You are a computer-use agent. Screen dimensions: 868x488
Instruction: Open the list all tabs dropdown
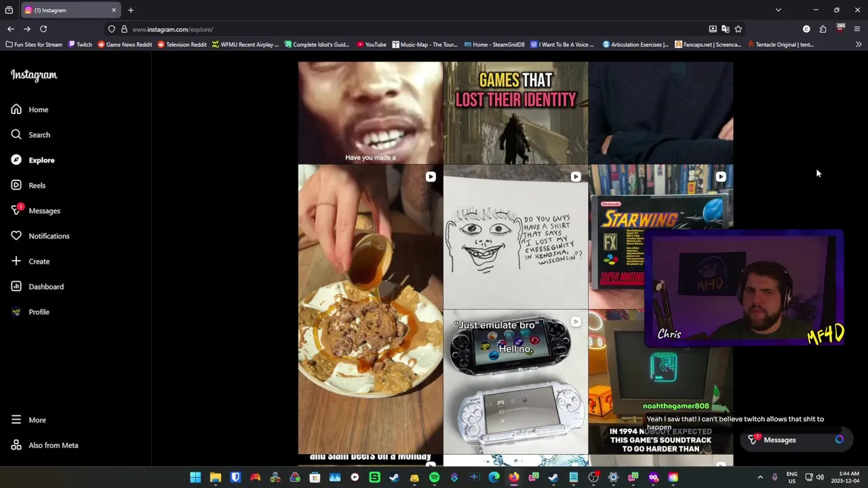[778, 10]
